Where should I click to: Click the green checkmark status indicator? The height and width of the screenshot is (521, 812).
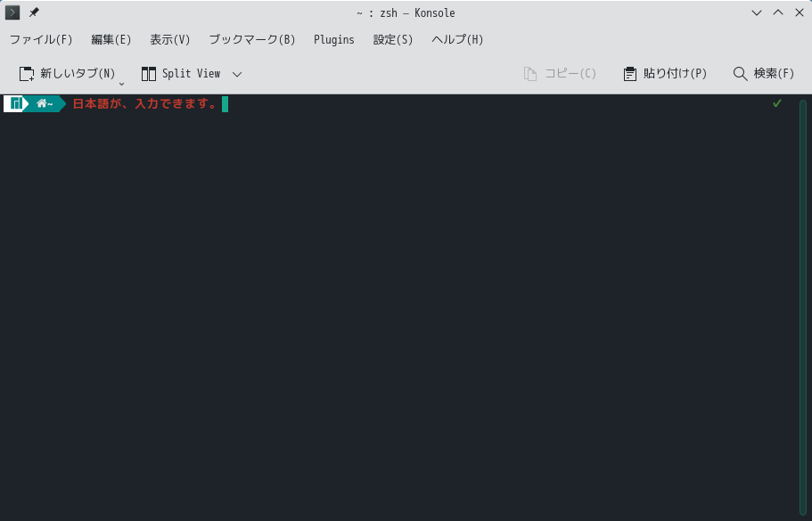(776, 103)
